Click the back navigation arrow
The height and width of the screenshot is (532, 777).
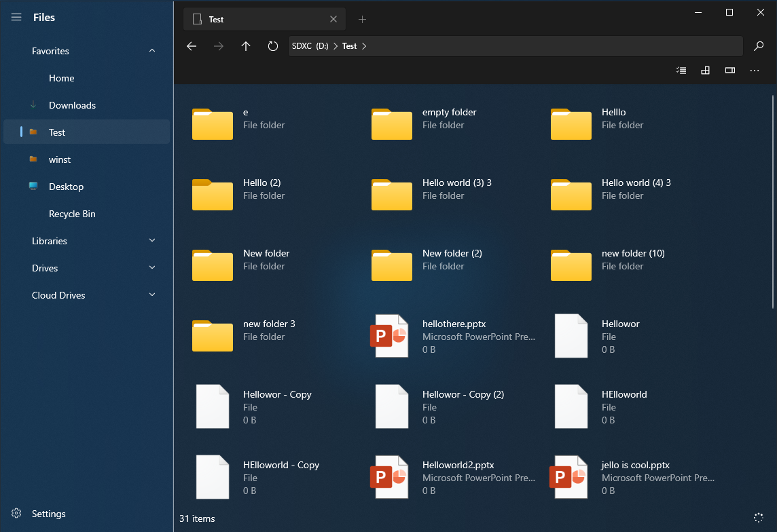tap(191, 46)
